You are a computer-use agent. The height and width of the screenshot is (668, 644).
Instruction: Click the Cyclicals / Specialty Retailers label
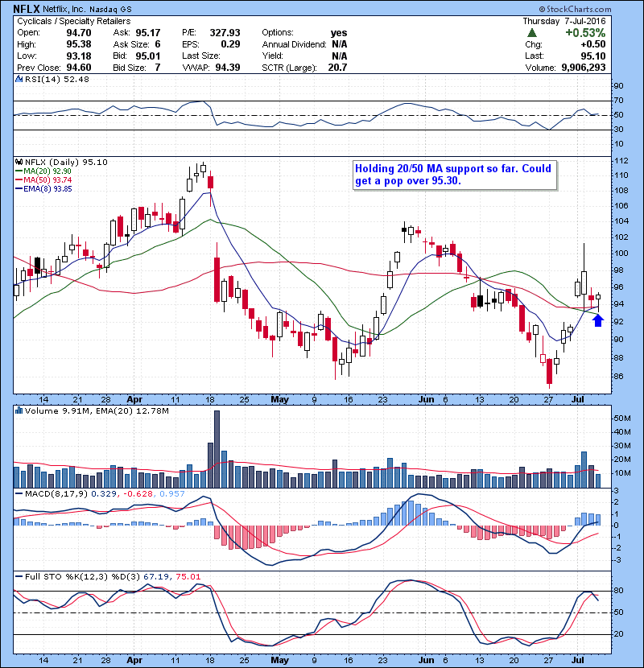click(x=74, y=21)
